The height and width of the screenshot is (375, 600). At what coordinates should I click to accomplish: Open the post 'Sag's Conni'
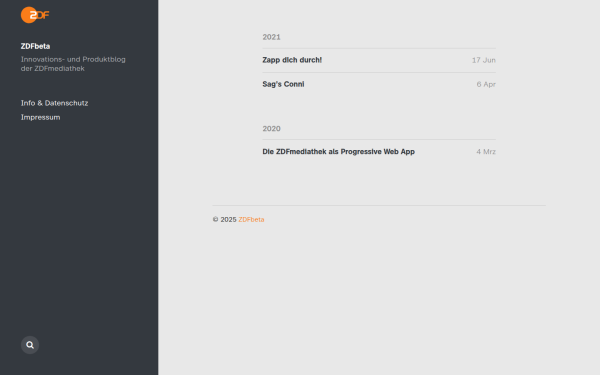283,84
